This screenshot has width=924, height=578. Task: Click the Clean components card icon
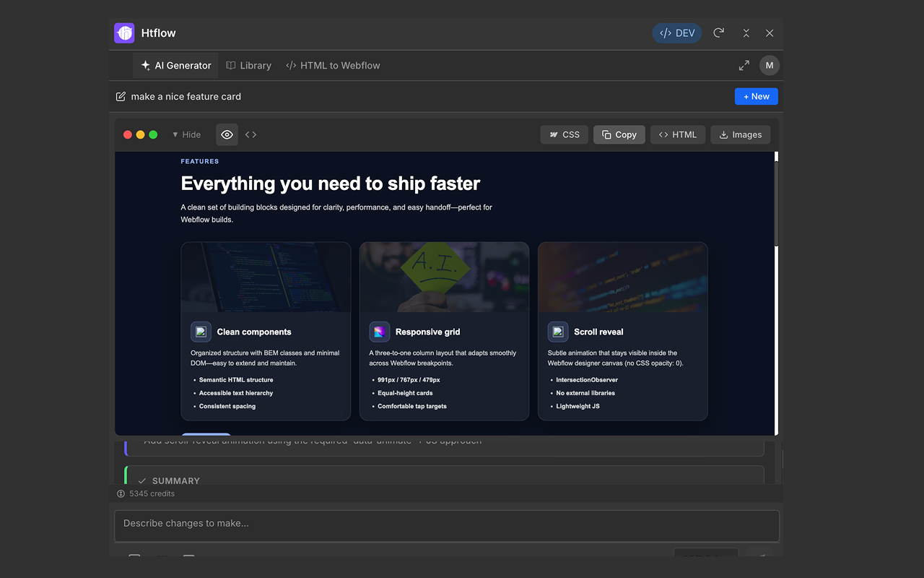tap(201, 332)
